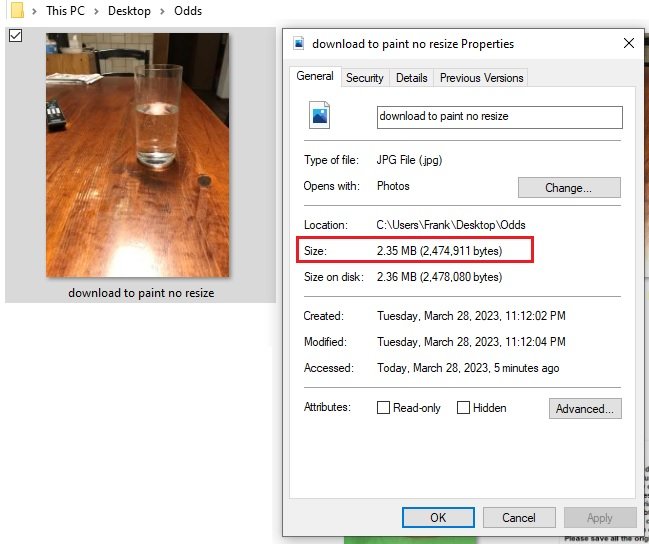Image resolution: width=649 pixels, height=544 pixels.
Task: Click the folder icon in the address bar
Action: 16,11
